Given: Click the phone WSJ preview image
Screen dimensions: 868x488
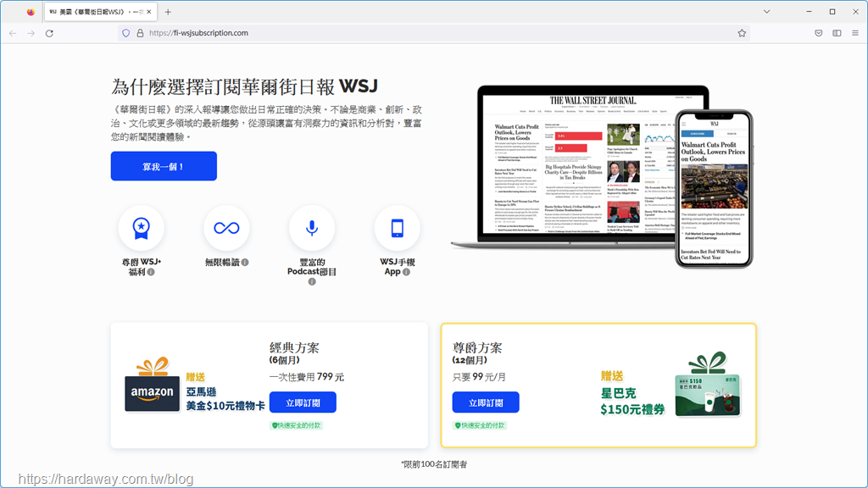Looking at the screenshot, I should [x=714, y=189].
